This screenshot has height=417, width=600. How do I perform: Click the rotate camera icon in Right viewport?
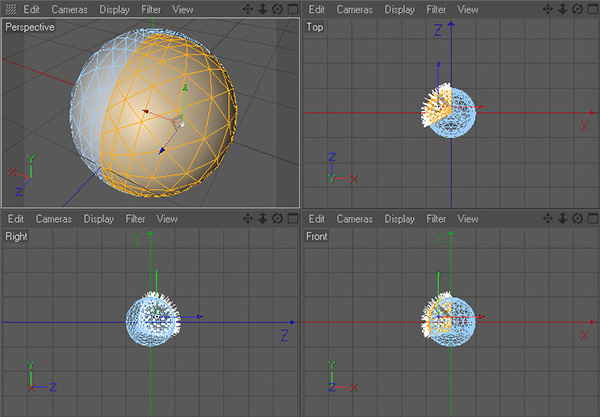(x=277, y=218)
